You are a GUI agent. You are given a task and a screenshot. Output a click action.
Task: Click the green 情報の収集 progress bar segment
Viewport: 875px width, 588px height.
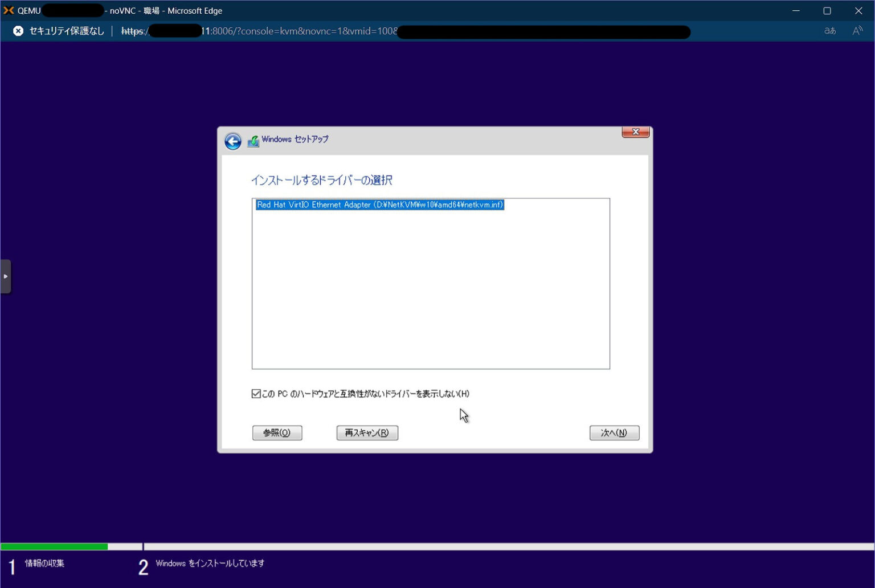(x=54, y=546)
